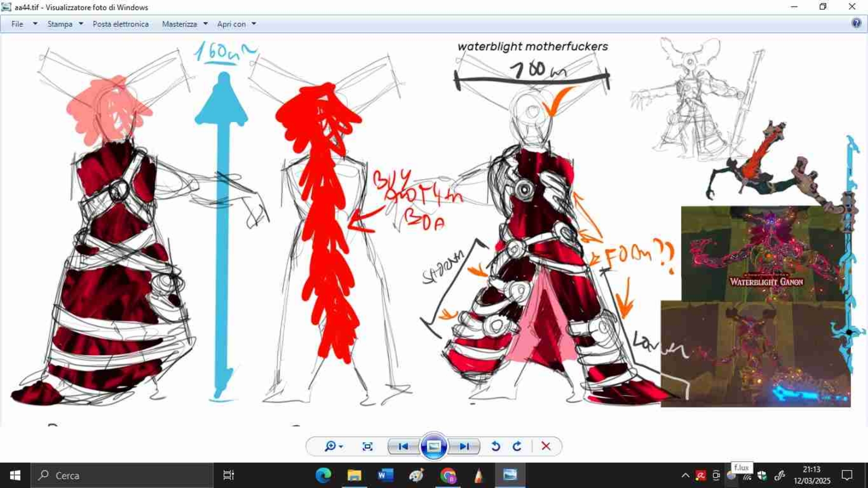Click the Cerca search field

pos(122,475)
